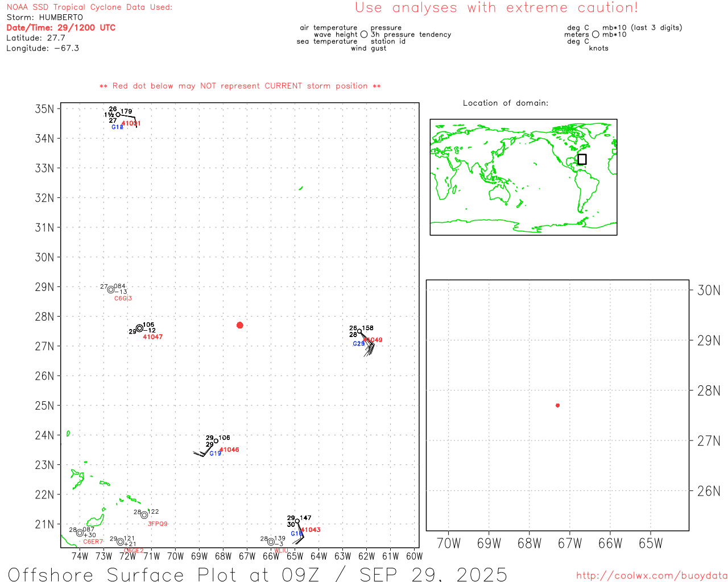This screenshot has width=728, height=582.
Task: Select ship C6GE2 station circle
Action: click(x=121, y=542)
